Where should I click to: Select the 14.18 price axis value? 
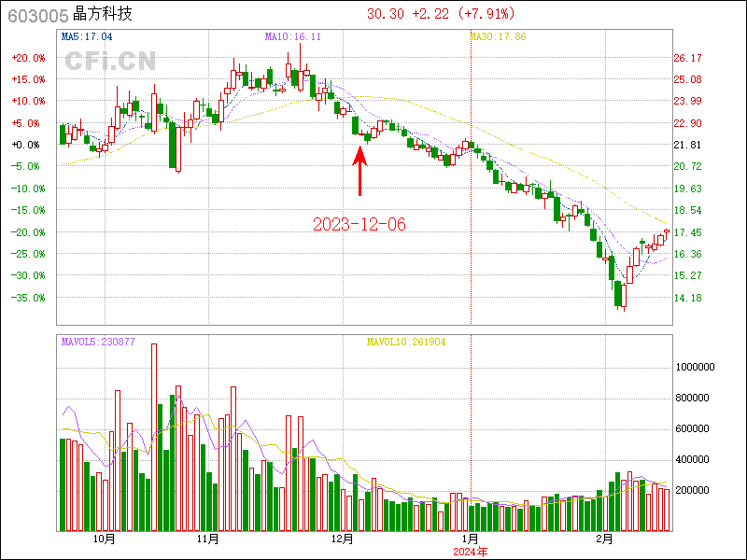(687, 298)
